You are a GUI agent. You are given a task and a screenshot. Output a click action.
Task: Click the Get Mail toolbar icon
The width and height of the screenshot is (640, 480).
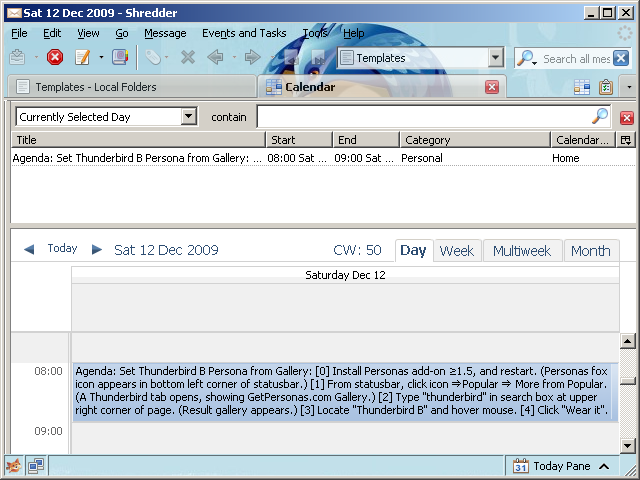[x=17, y=57]
